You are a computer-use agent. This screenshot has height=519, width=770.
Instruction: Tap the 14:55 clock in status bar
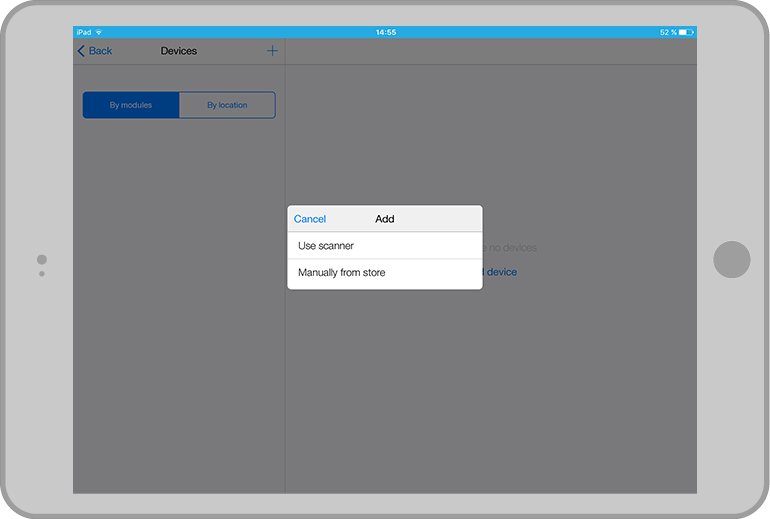pyautogui.click(x=385, y=32)
